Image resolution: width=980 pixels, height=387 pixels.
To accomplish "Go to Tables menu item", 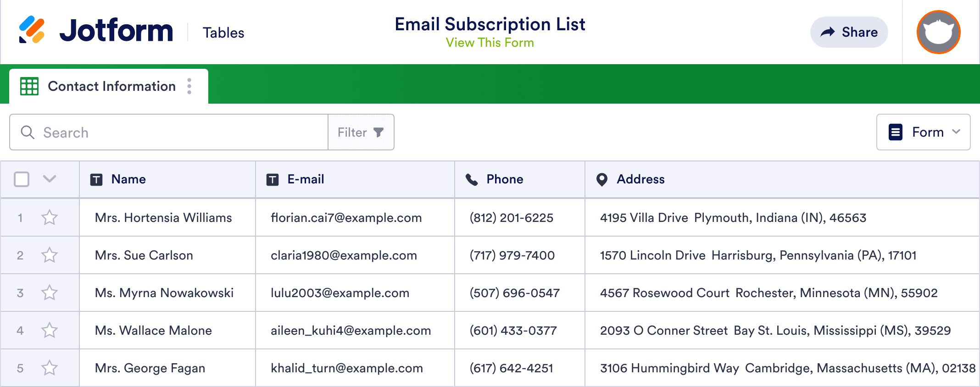I will 223,33.
